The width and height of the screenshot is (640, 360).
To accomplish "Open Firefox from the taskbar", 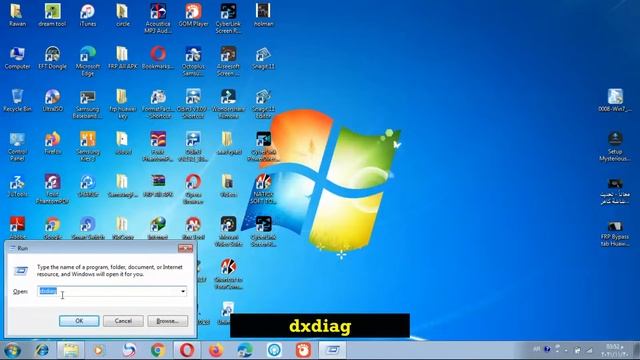I will (216, 350).
